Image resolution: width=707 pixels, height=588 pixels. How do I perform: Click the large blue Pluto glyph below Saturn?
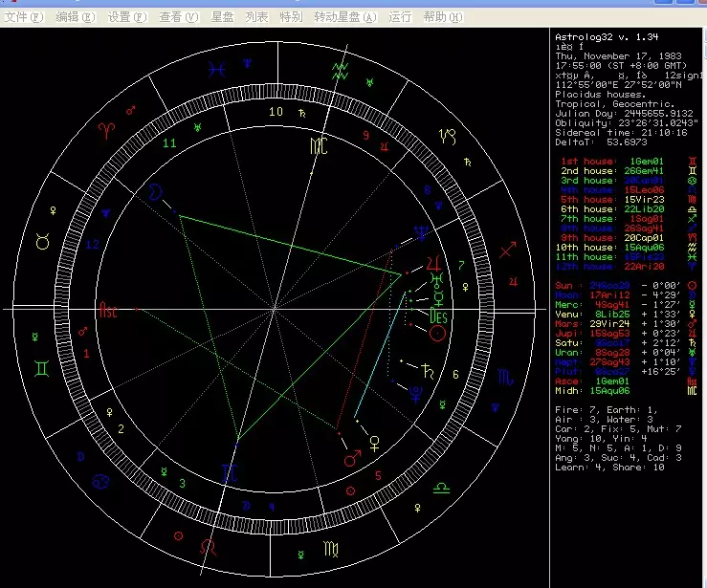click(415, 393)
